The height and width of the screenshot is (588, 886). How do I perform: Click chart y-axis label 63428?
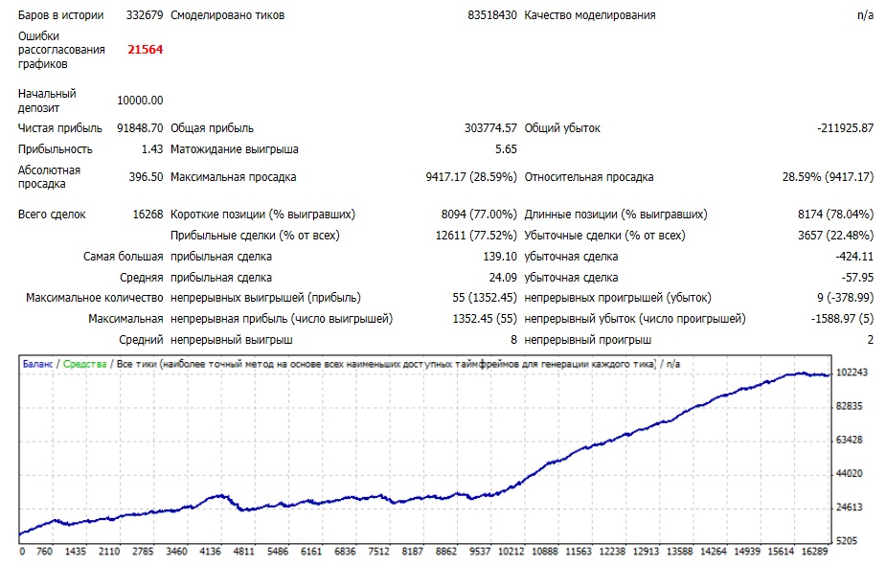(850, 440)
